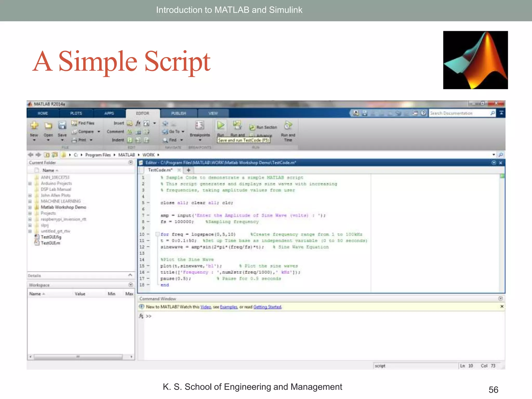Open Command Window actions menu
Viewport: 532px width, 399px height.
(x=501, y=299)
